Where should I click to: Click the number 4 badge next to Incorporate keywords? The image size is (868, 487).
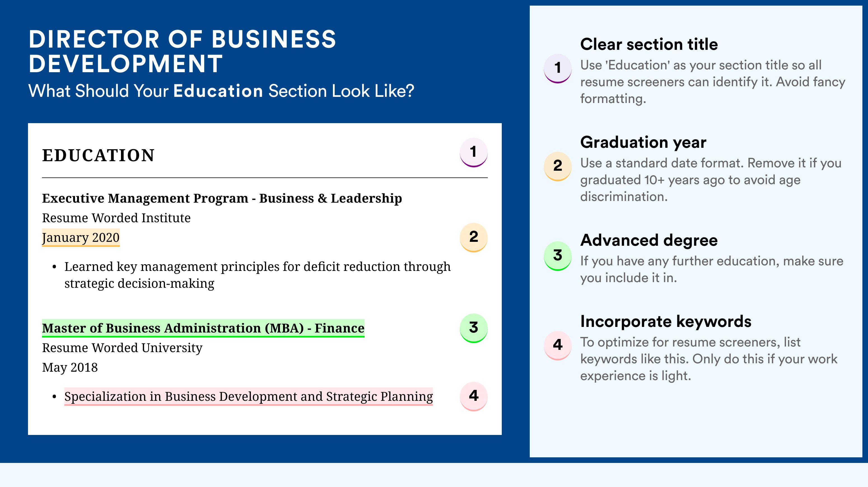coord(557,346)
